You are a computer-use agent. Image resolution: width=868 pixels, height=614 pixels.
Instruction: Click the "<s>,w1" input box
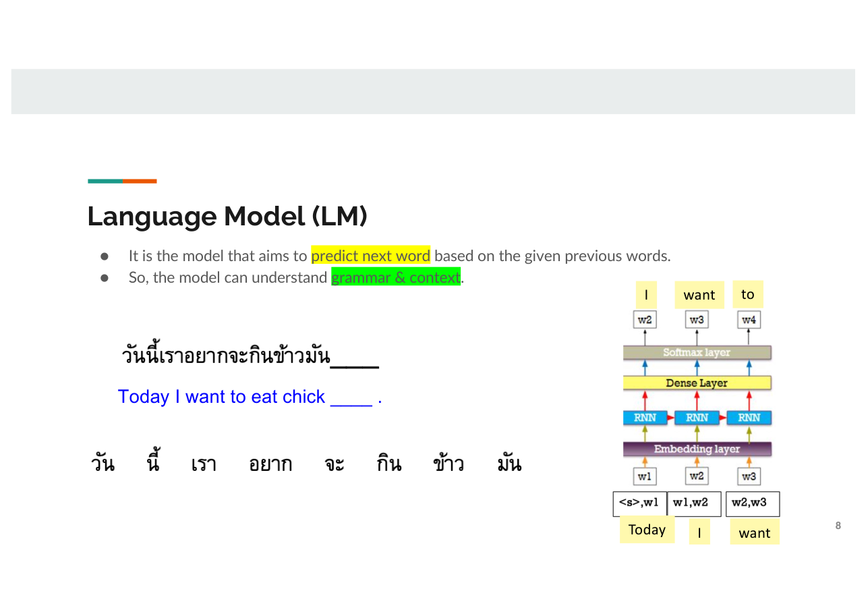pyautogui.click(x=639, y=503)
